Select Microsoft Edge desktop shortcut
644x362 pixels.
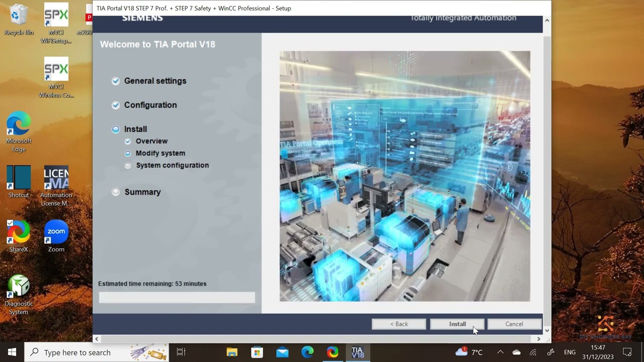19,132
